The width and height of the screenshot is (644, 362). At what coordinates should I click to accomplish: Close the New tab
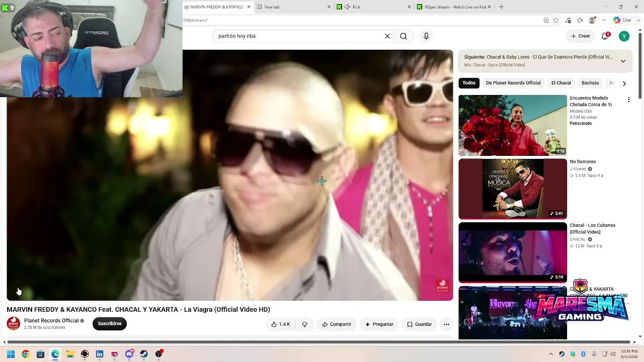pos(329,7)
